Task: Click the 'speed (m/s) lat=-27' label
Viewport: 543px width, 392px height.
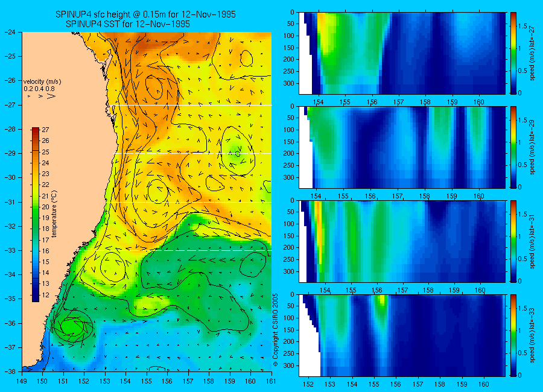Action: point(532,53)
